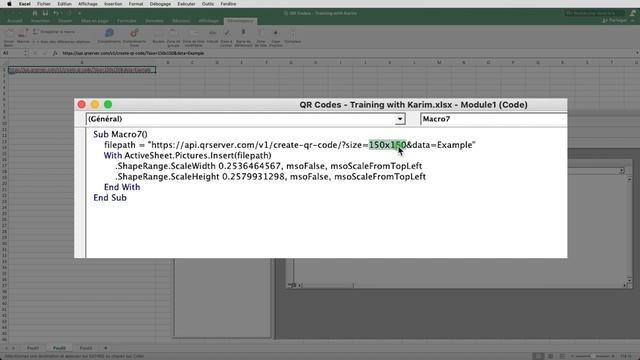This screenshot has height=360, width=640.
Task: Open the Edition menu in menu bar
Action: pos(64,4)
